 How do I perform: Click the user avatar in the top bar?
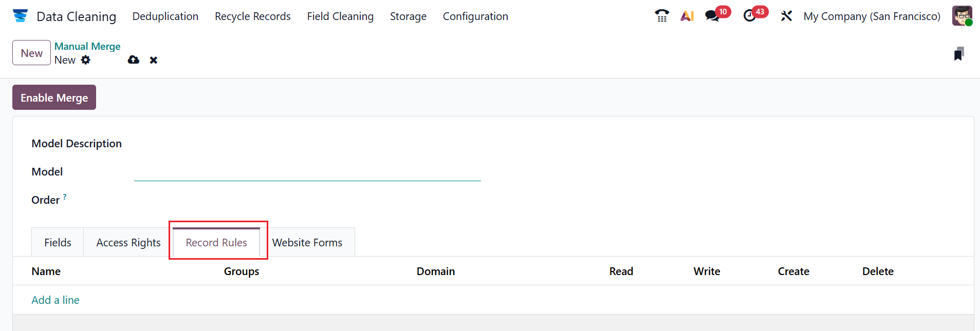961,16
